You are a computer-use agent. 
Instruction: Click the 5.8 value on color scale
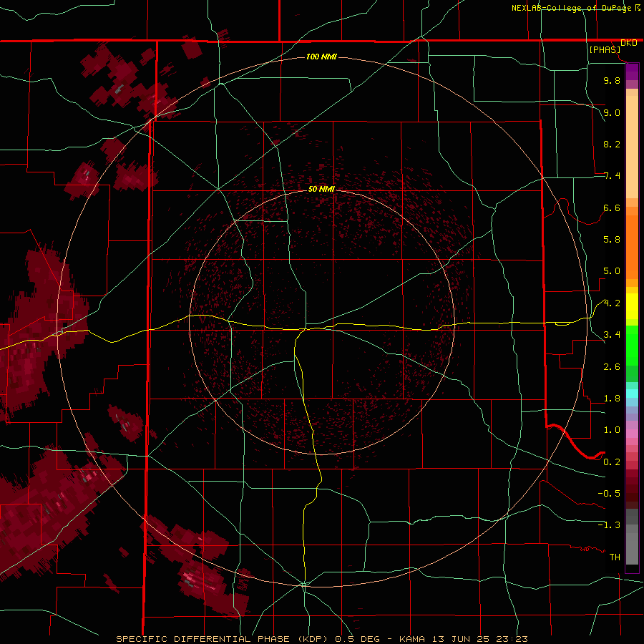click(612, 240)
